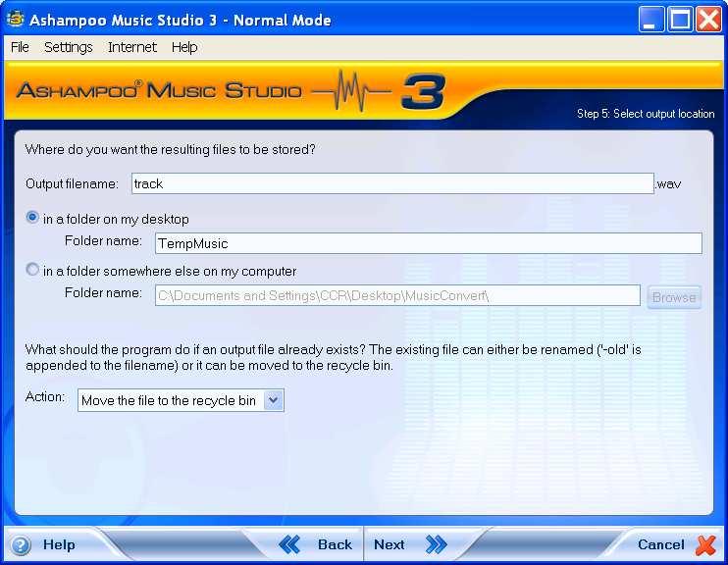
Task: Open the Settings menu
Action: (x=69, y=47)
